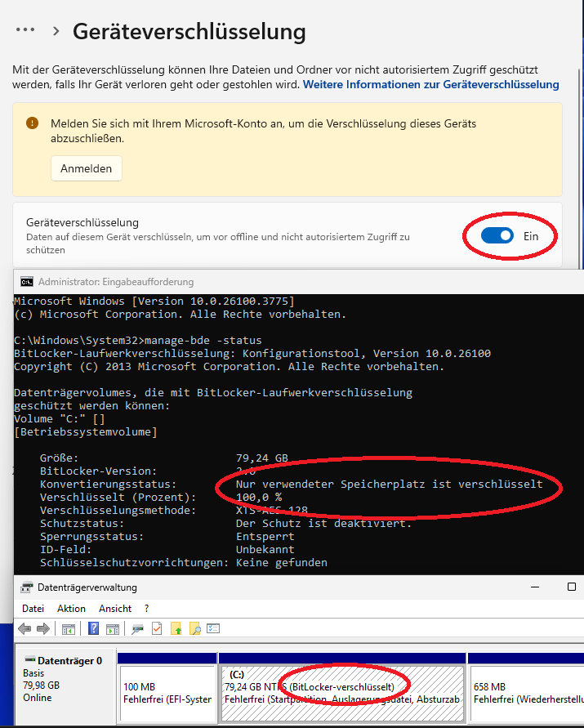The width and height of the screenshot is (584, 728).
Task: Minimize the Datenträgerverwaltung window
Action: (535, 587)
